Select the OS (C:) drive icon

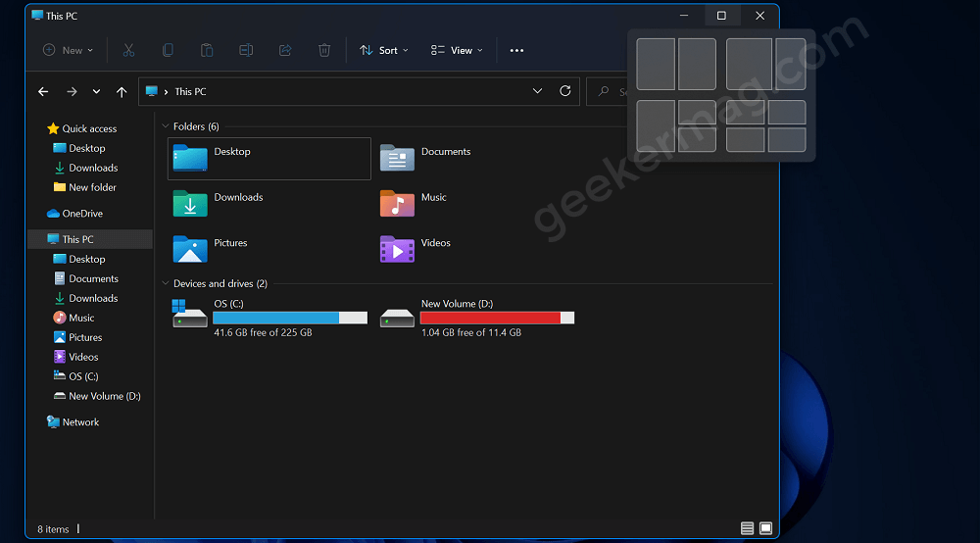(x=190, y=314)
